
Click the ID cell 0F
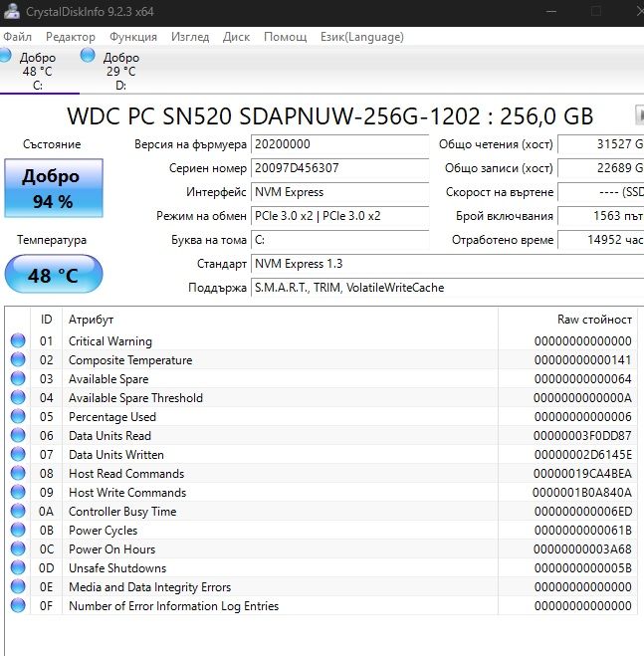click(x=46, y=606)
